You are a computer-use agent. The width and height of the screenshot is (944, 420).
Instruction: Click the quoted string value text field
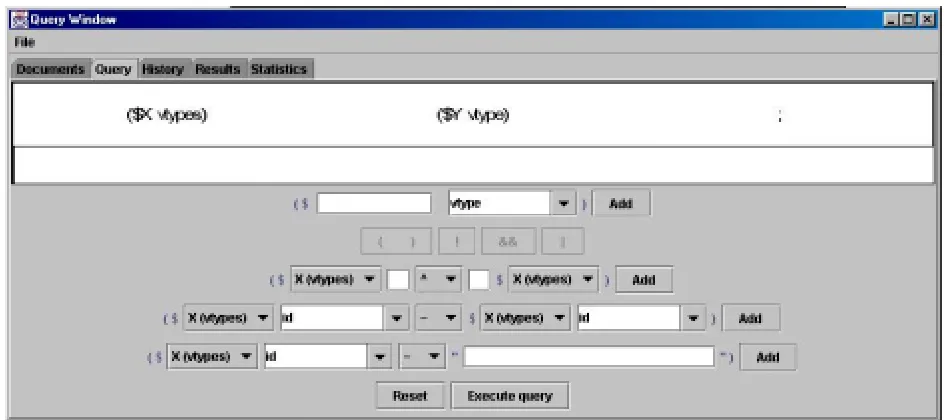[x=588, y=356]
